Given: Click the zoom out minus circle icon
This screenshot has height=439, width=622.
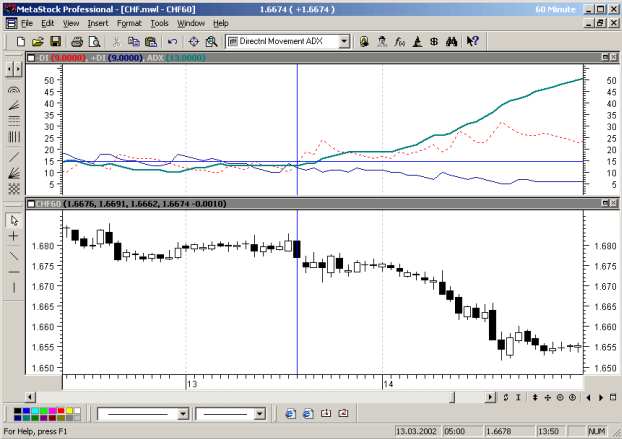Looking at the screenshot, I should (x=560, y=397).
